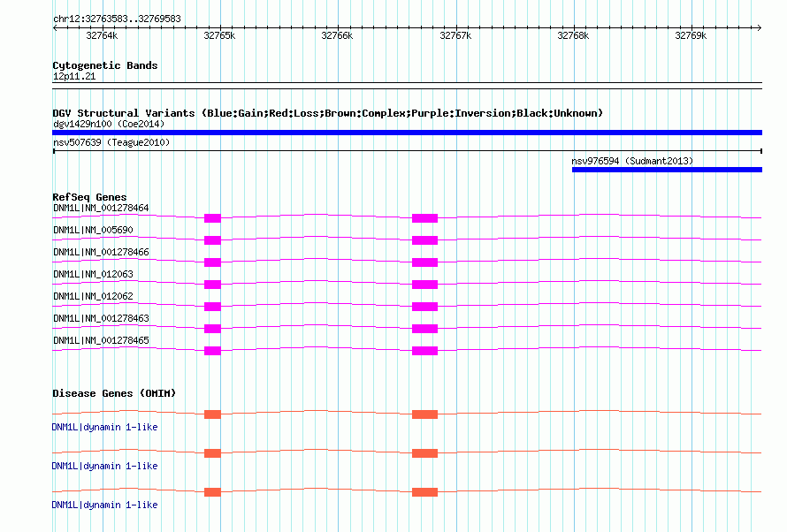Click the DGV Structural Variants track title
787x532 pixels.
[328, 113]
